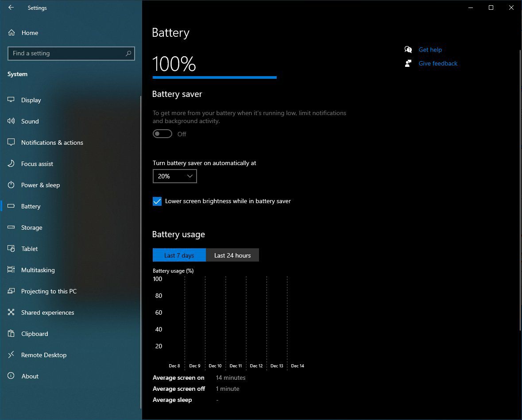
Task: Click the Battery usage heading
Action: click(x=178, y=234)
